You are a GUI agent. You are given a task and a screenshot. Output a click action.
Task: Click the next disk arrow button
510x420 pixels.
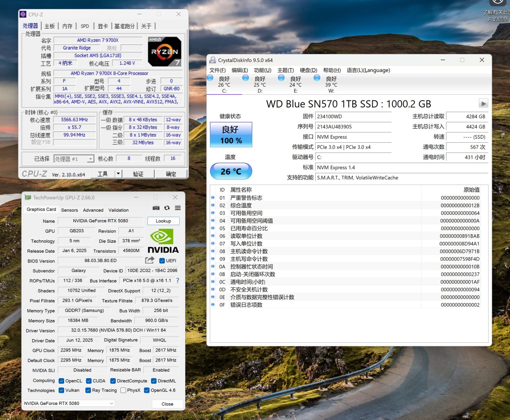483,104
